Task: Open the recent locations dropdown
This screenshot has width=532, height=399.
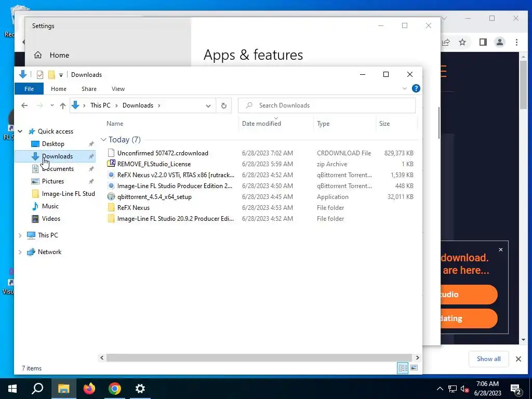Action: pos(52,105)
